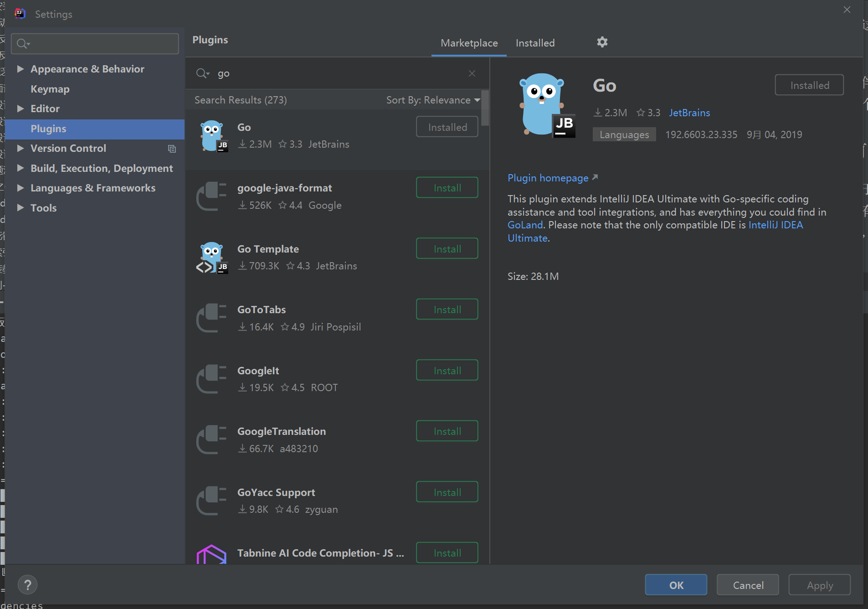Select the GoogleTranslation plugin title

(282, 431)
